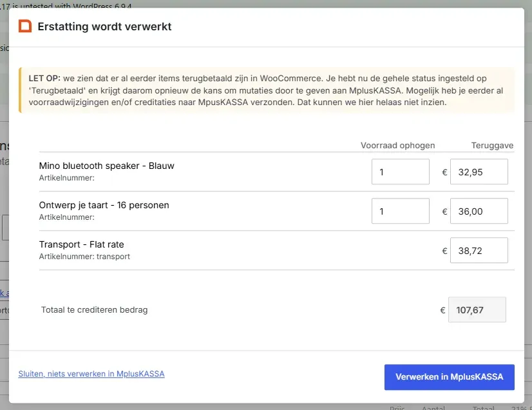This screenshot has width=532, height=410.
Task: Click Artikelnummer label under Ontwerp je taart
Action: (67, 217)
